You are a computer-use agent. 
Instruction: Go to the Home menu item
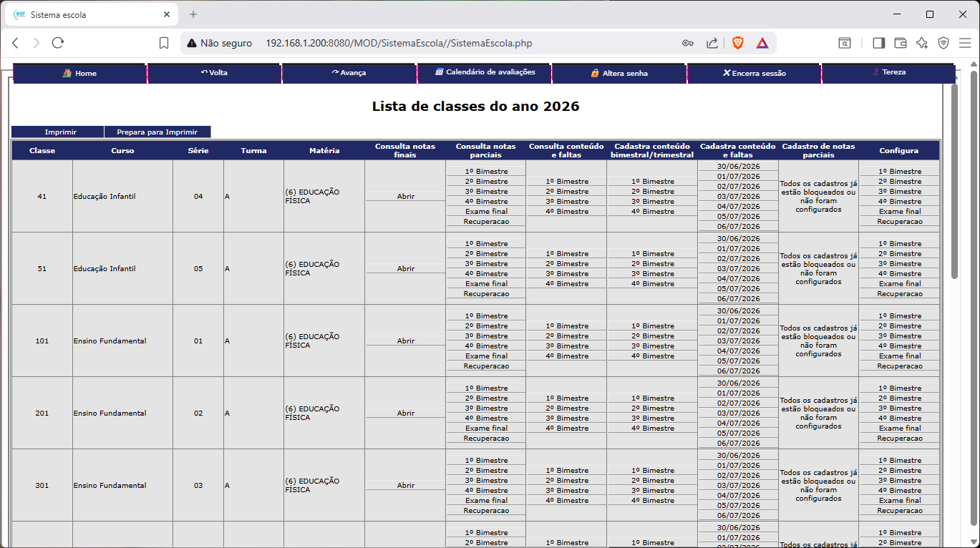tap(79, 73)
